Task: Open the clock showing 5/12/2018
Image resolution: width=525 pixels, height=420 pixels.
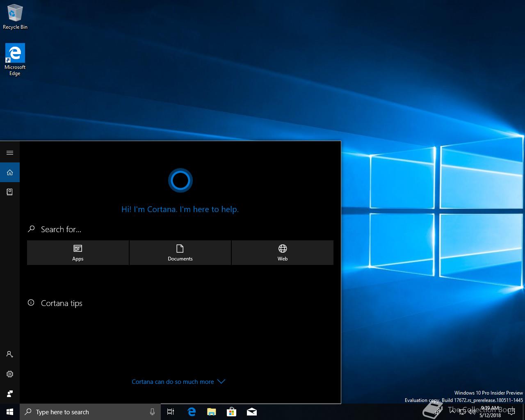Action: pyautogui.click(x=490, y=412)
